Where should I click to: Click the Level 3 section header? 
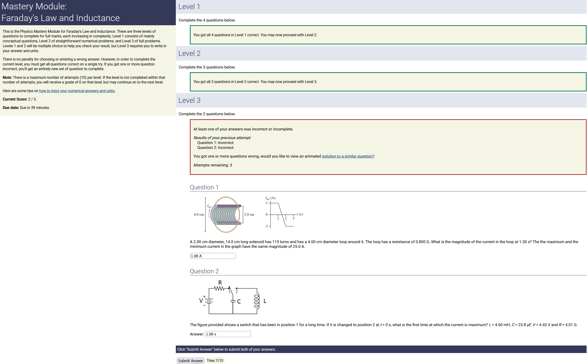pyautogui.click(x=189, y=100)
